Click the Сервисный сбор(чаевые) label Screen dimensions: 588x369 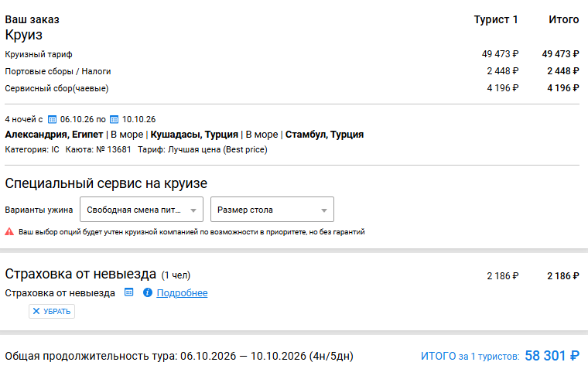point(56,88)
